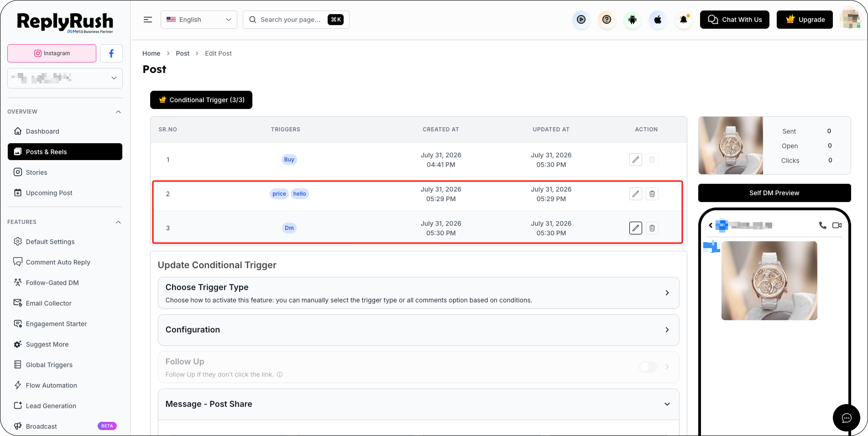The height and width of the screenshot is (436, 868).
Task: Open Follow-Gated DM feature
Action: point(65,283)
